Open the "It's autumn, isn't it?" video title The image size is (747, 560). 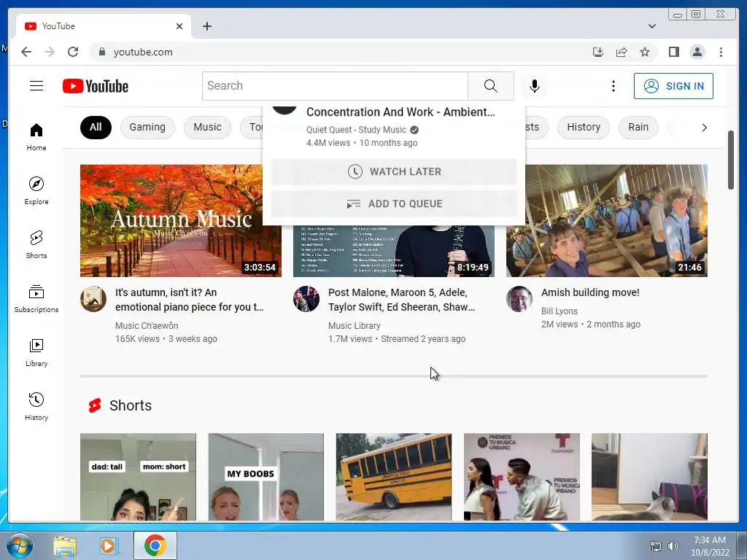click(x=189, y=300)
